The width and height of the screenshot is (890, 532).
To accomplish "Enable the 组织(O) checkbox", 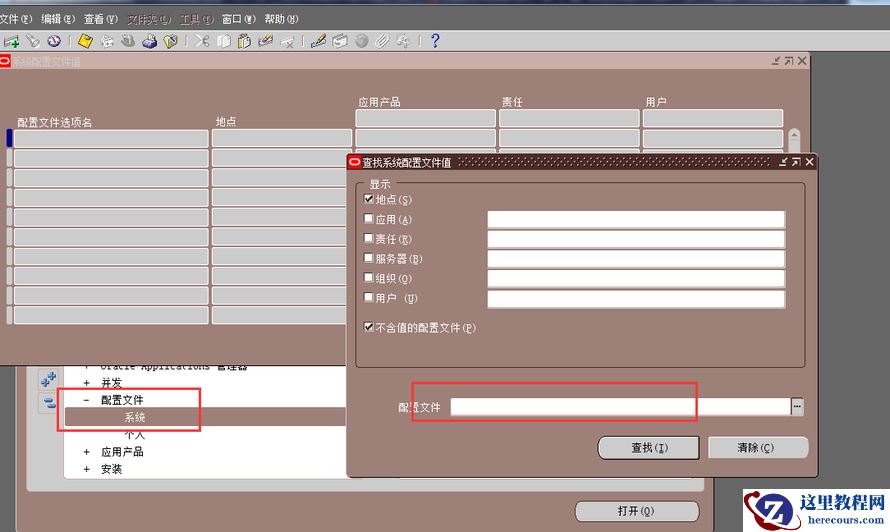I will pos(368,278).
